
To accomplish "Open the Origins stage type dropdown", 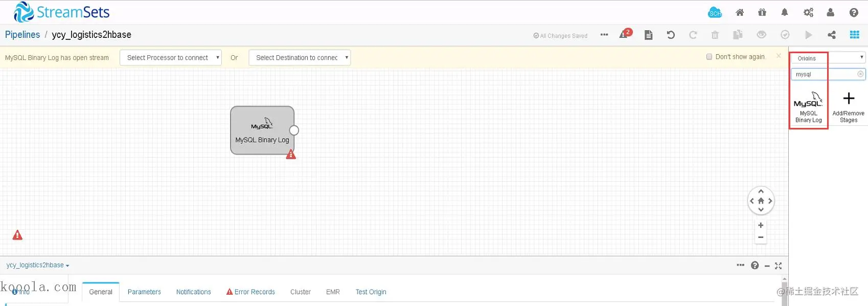I will click(x=828, y=58).
